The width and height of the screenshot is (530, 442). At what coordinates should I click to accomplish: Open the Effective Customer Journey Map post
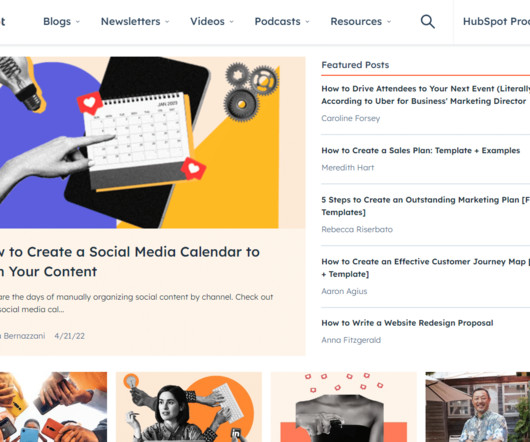[x=426, y=268]
